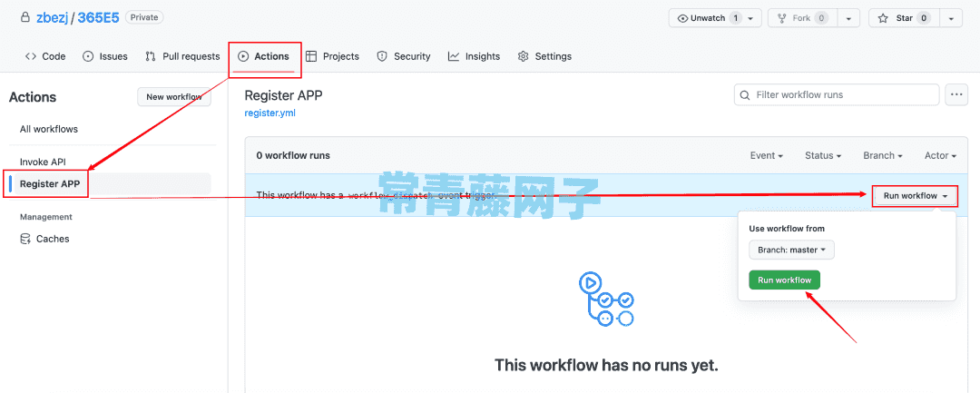Go to Pull requests tab
The width and height of the screenshot is (980, 393).
click(182, 56)
